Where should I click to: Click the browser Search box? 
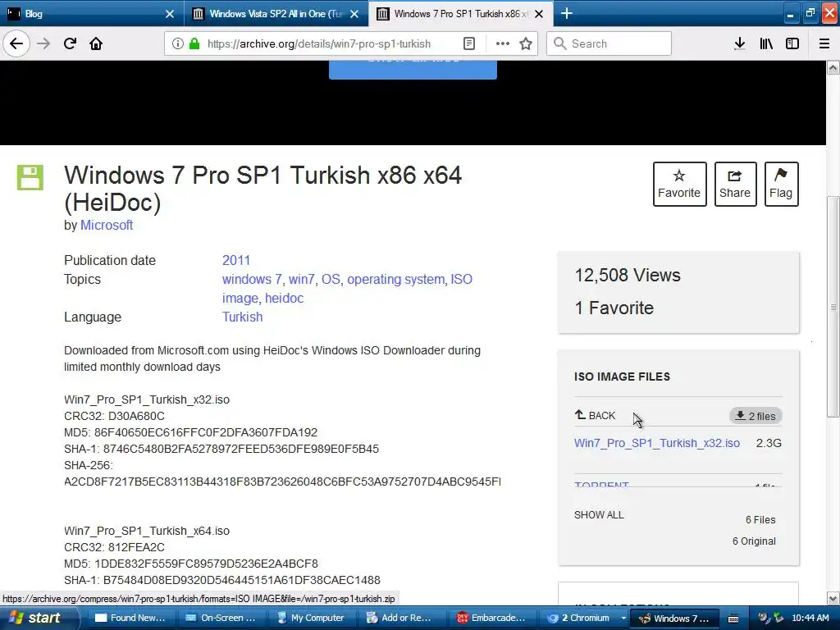pyautogui.click(x=609, y=43)
